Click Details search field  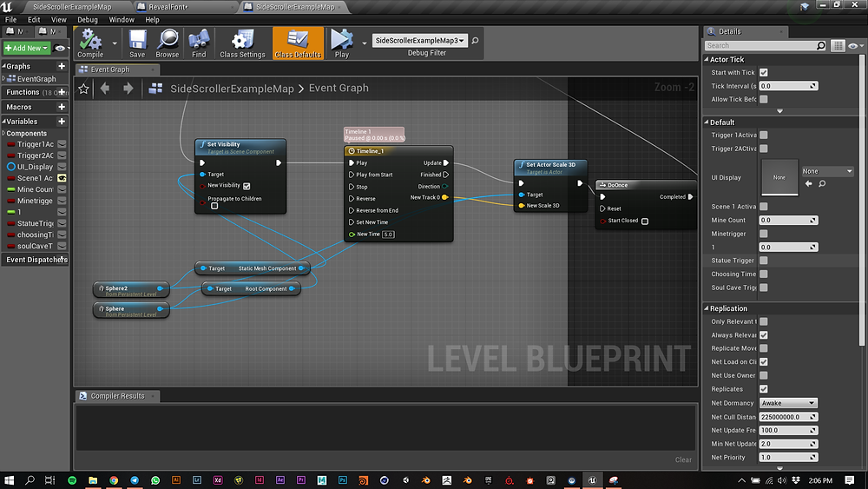[x=761, y=45]
